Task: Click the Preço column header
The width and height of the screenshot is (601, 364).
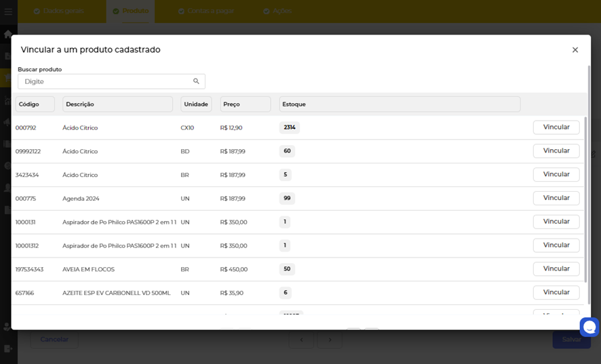Action: 245,104
